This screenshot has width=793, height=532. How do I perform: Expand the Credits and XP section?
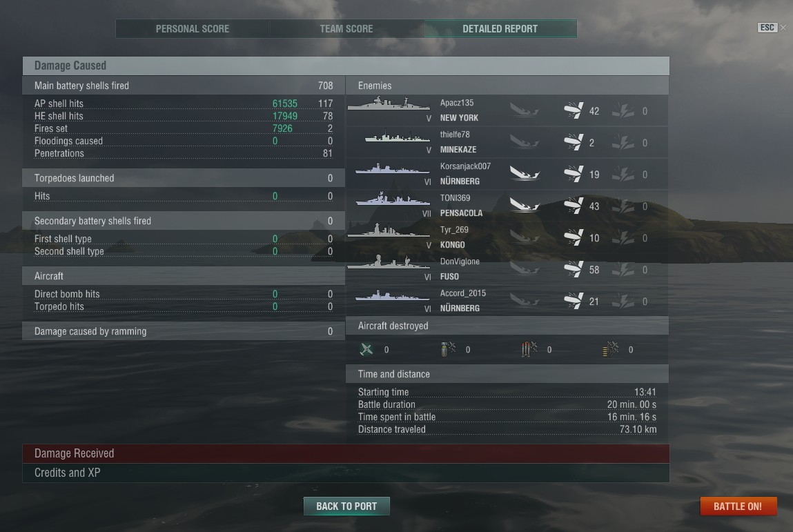pyautogui.click(x=346, y=473)
